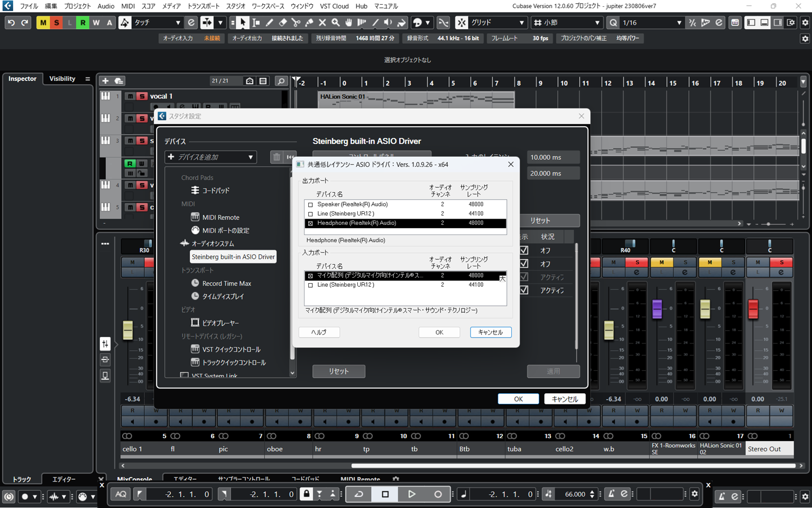This screenshot has height=508, width=812.
Task: Click the Redo arrow in the toolbar
Action: click(x=24, y=23)
